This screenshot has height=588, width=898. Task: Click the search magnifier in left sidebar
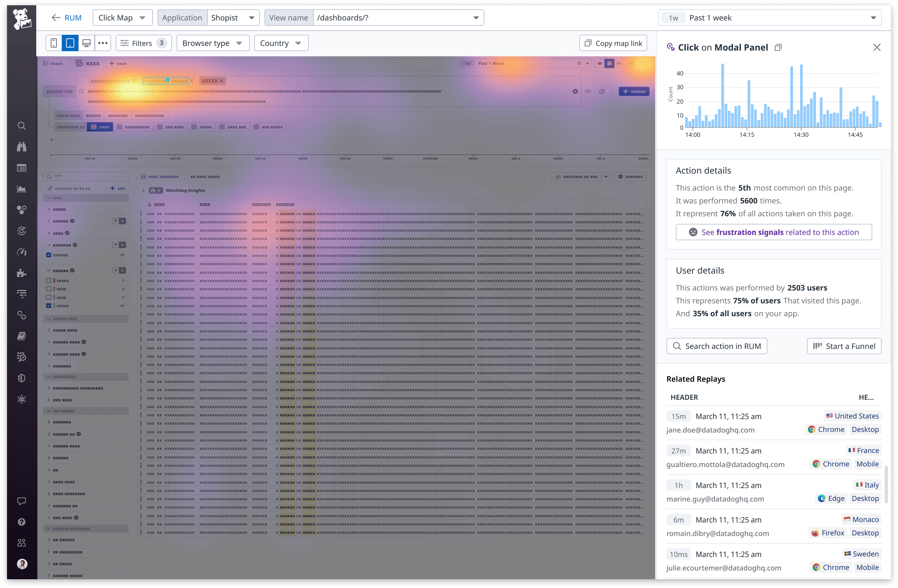click(x=22, y=126)
